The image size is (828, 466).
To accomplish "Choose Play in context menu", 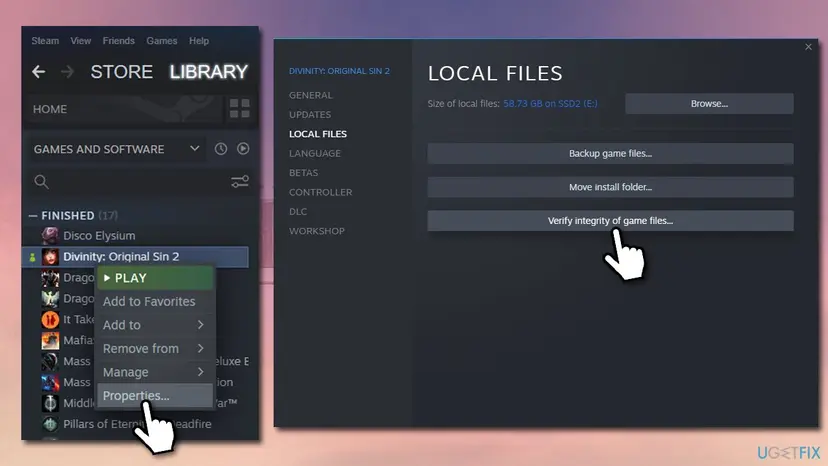I will [155, 278].
